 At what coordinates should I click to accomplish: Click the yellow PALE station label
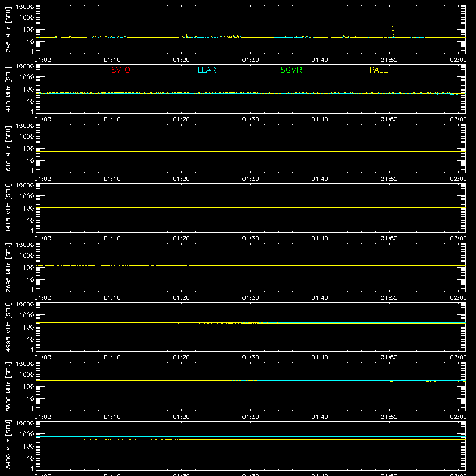point(378,70)
